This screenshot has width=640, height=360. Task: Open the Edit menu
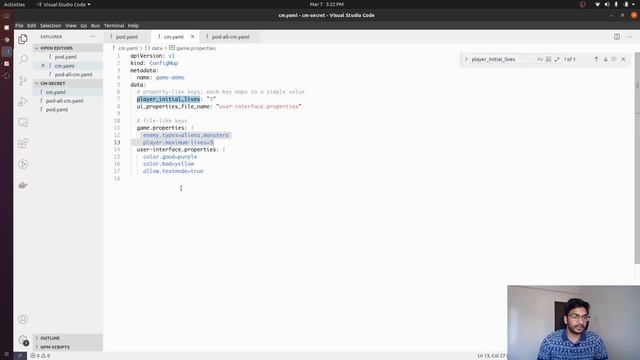pos(31,25)
